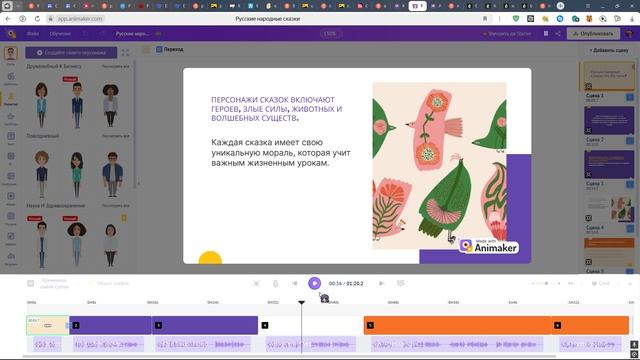Image resolution: width=640 pixels, height=360 pixels.
Task: Add a new scene
Action: pyautogui.click(x=608, y=50)
